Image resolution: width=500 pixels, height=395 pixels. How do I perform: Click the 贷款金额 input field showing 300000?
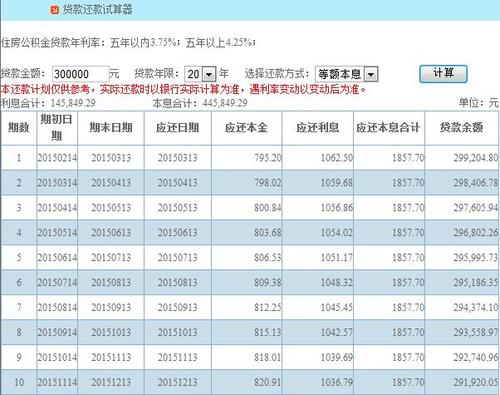tap(81, 74)
